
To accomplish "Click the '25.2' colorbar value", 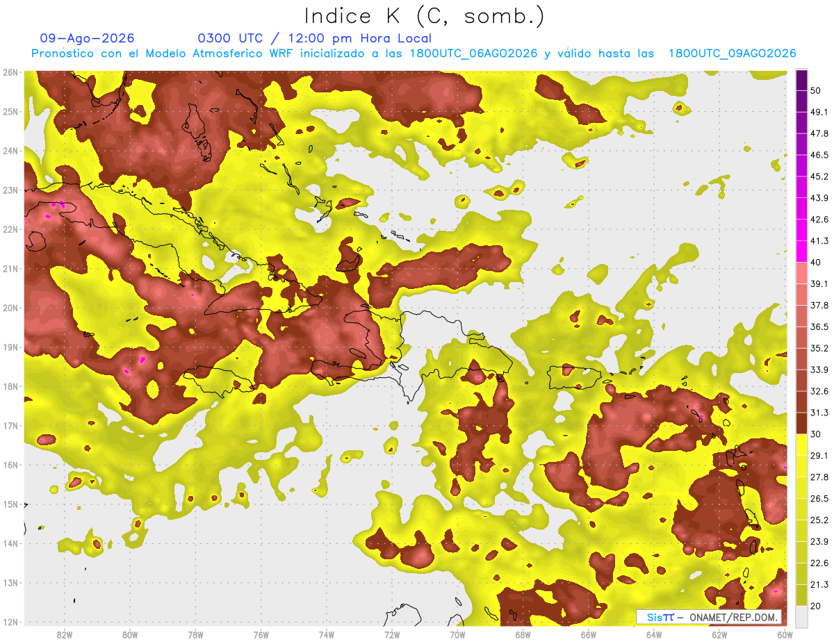I will click(819, 520).
